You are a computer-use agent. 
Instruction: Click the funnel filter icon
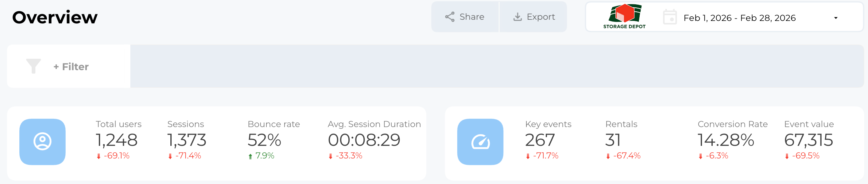click(33, 66)
